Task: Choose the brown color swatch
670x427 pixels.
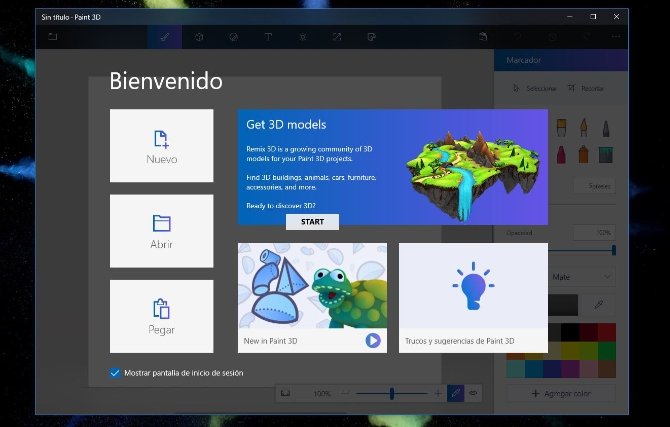Action: (607, 369)
